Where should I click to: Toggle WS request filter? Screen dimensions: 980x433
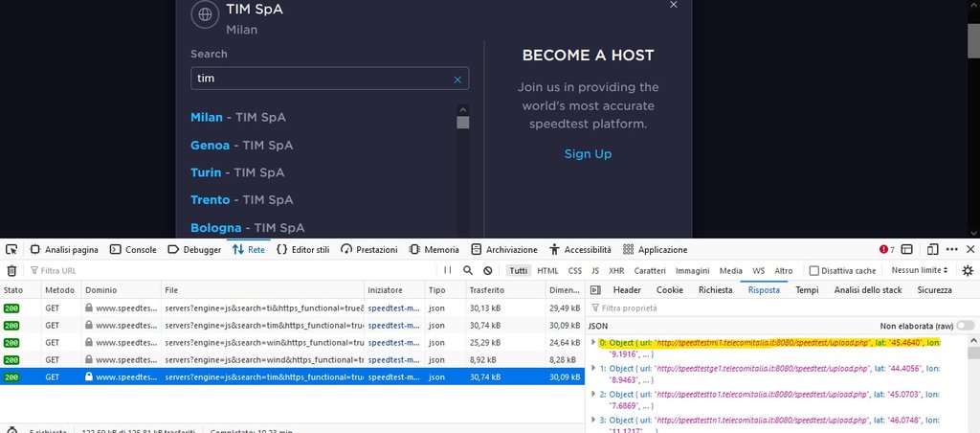[758, 271]
